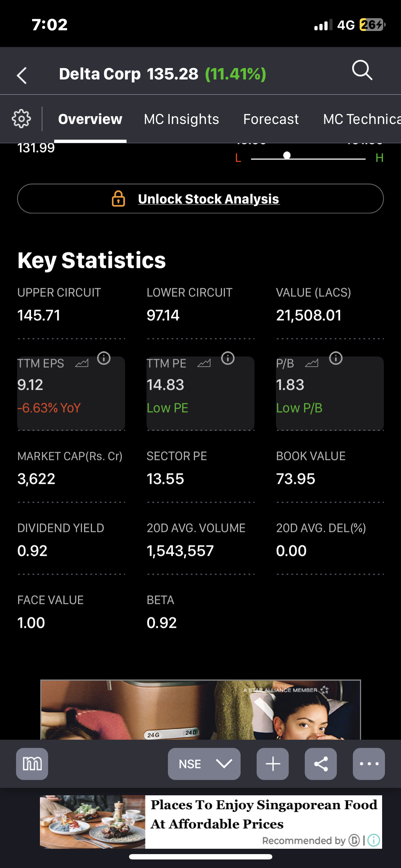
Task: Open P/B trend chart icon
Action: pyautogui.click(x=312, y=363)
